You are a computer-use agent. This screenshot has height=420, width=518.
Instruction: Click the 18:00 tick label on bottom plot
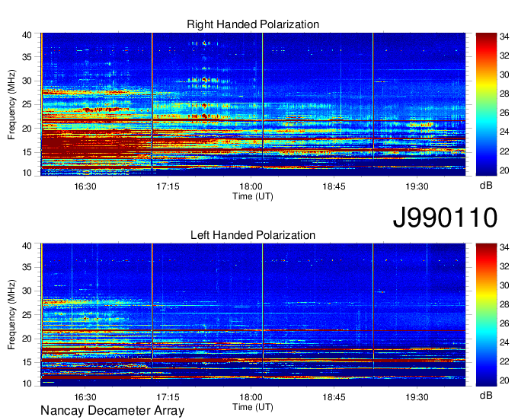[251, 397]
